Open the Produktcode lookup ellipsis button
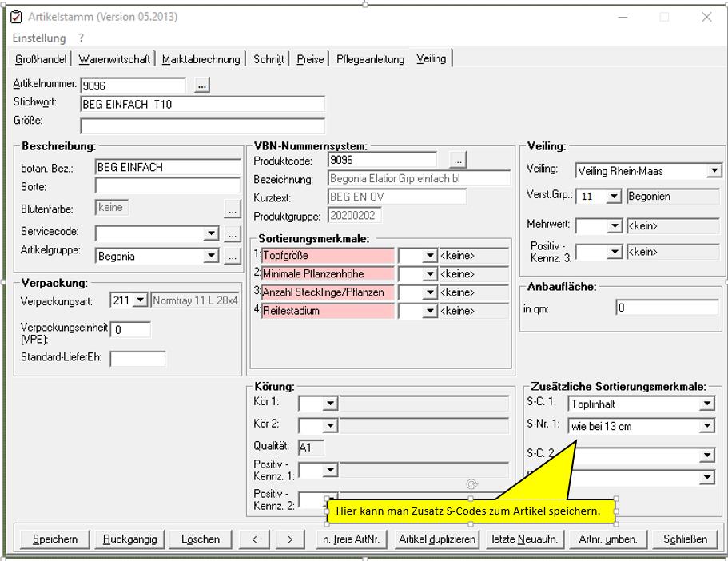Viewport: 728px width, 561px height. (457, 160)
